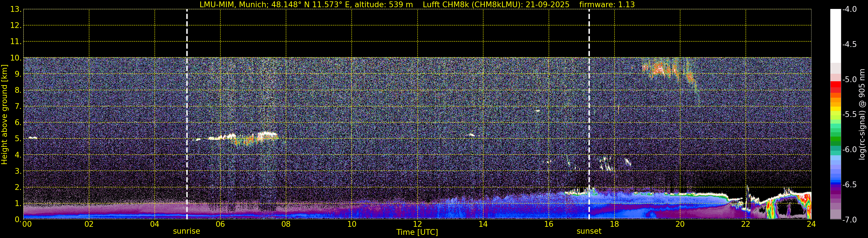Click the height-axis tick label "1."
868x238 pixels.
click(x=18, y=204)
